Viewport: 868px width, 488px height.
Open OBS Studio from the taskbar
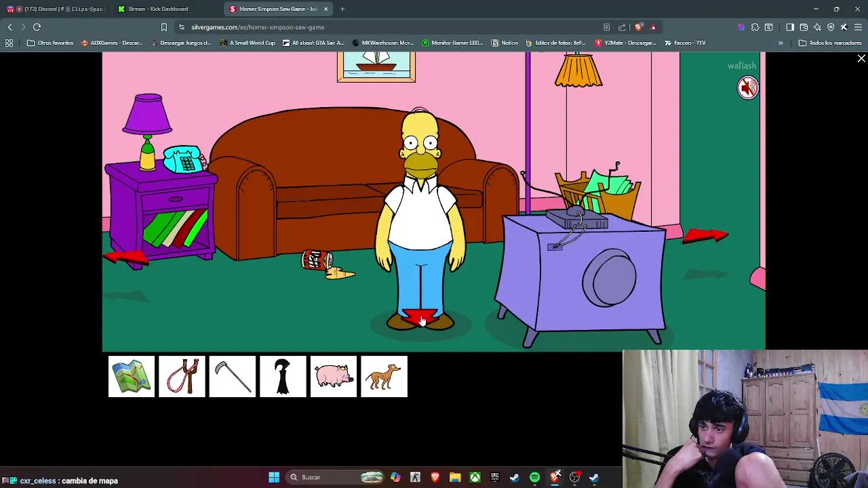coord(574,477)
